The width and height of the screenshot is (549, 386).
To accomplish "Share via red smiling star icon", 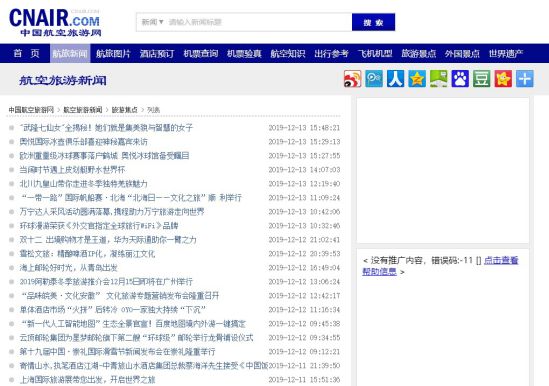I will click(x=503, y=78).
